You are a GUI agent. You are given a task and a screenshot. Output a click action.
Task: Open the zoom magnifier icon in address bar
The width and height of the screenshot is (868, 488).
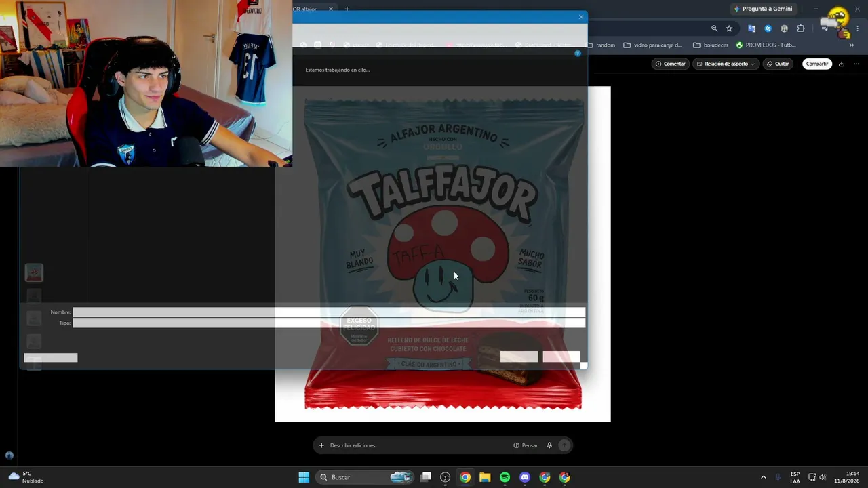[x=714, y=28]
